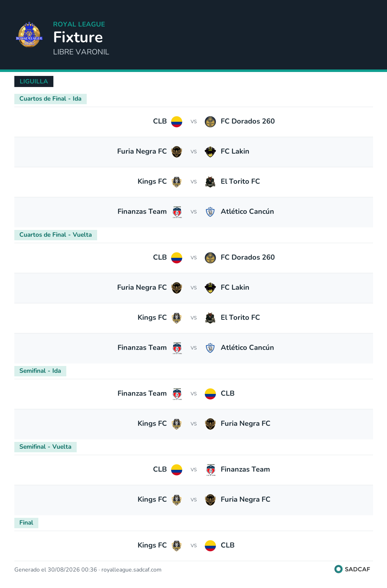Click Furia Negra FC badge in Semifinal Ida
The width and height of the screenshot is (387, 588).
210,424
